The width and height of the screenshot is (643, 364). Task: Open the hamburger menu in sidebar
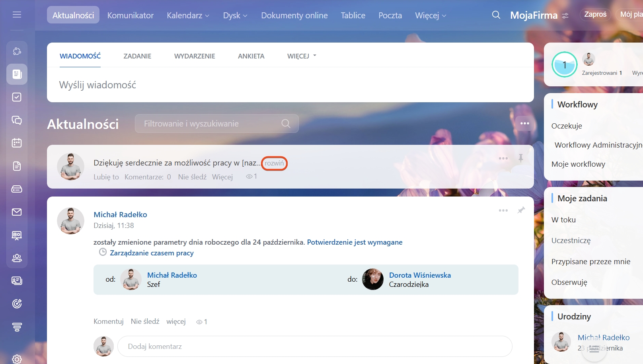tap(17, 15)
